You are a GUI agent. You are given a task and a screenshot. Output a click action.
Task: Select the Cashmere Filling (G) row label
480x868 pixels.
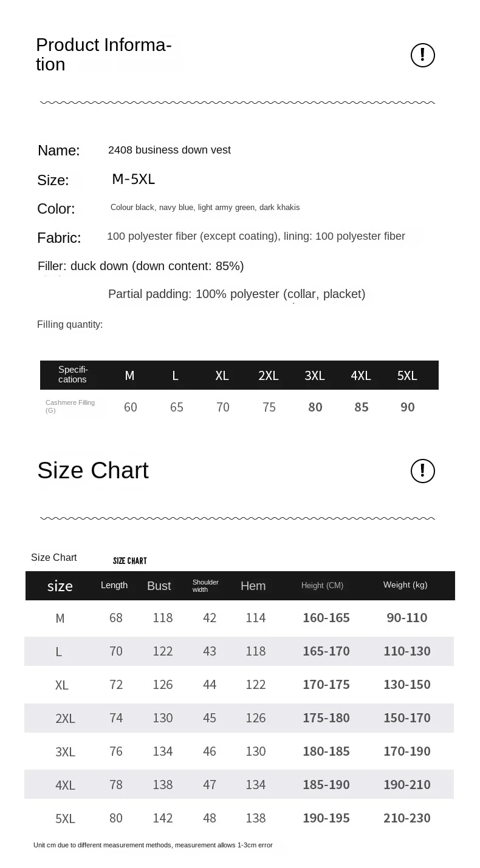pos(70,406)
